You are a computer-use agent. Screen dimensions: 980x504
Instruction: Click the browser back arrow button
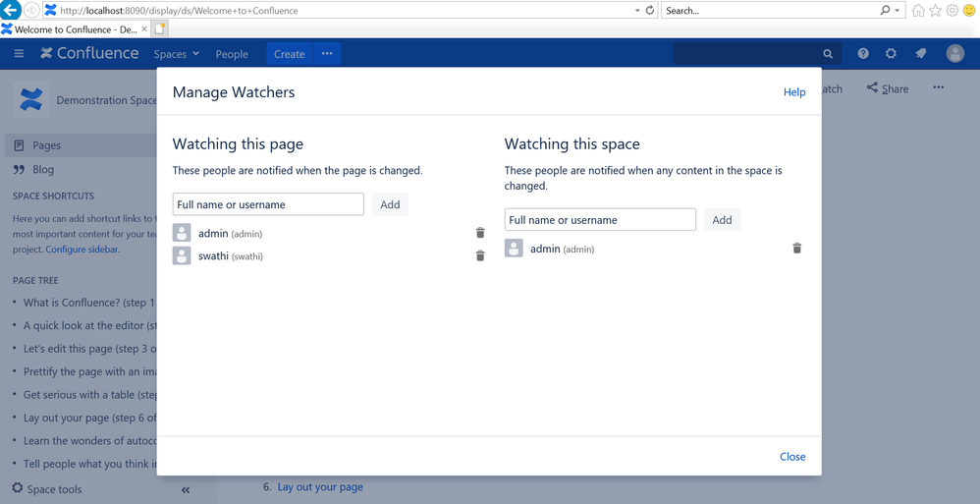pos(11,10)
